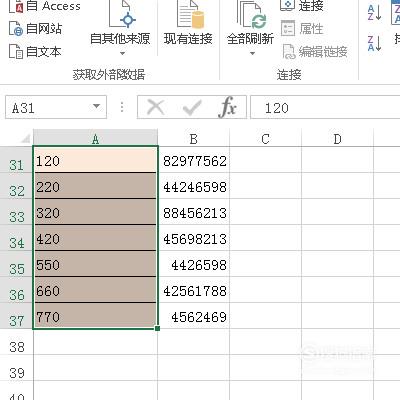
Task: Cancel formula entry with the X button
Action: coord(155,107)
